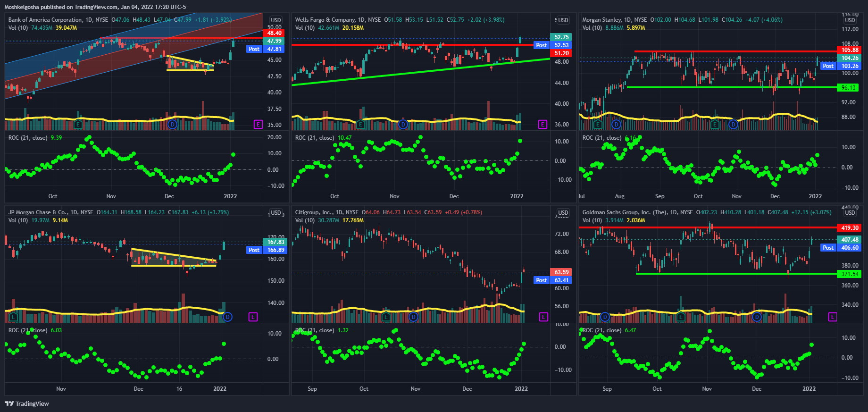This screenshot has height=412, width=868.
Task: Click red 105.88 price label on Morgan Stanley
Action: [x=850, y=50]
